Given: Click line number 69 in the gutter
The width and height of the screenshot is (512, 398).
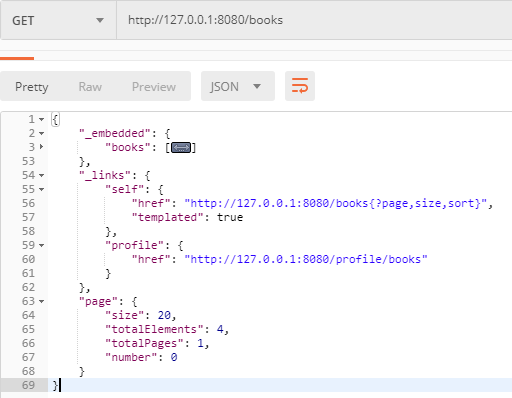Looking at the screenshot, I should 28,385.
